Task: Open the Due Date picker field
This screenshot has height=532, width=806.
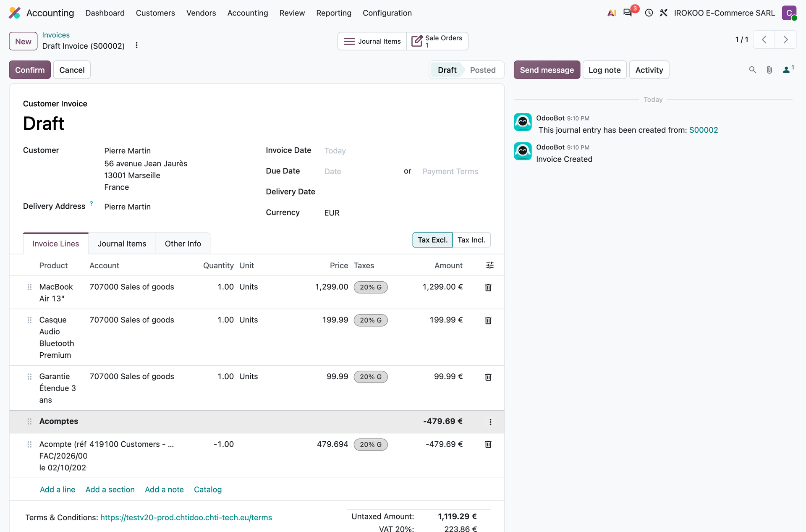Action: coord(361,171)
